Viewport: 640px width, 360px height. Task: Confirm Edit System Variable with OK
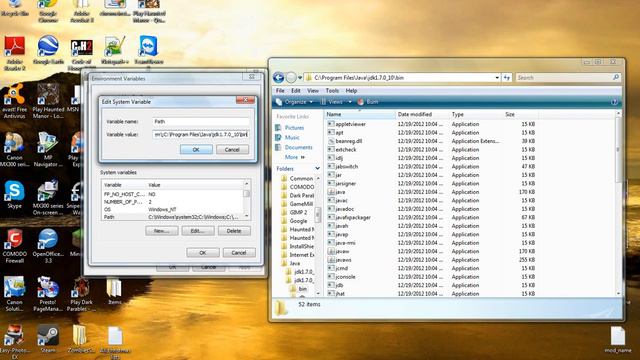(x=196, y=150)
